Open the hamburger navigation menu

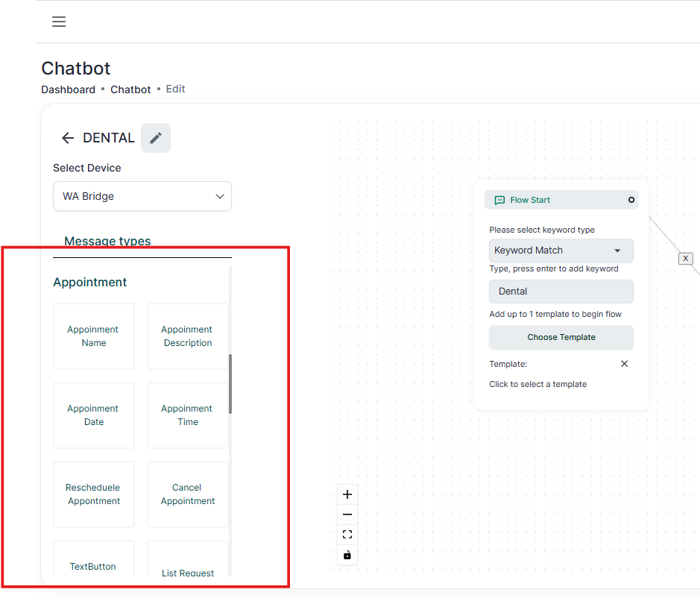coord(59,22)
